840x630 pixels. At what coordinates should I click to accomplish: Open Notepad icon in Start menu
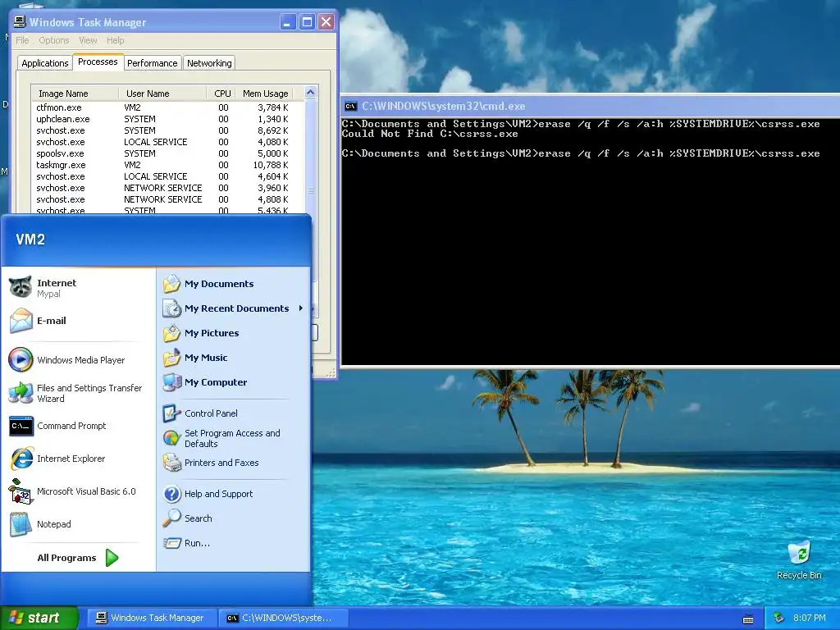pos(21,524)
